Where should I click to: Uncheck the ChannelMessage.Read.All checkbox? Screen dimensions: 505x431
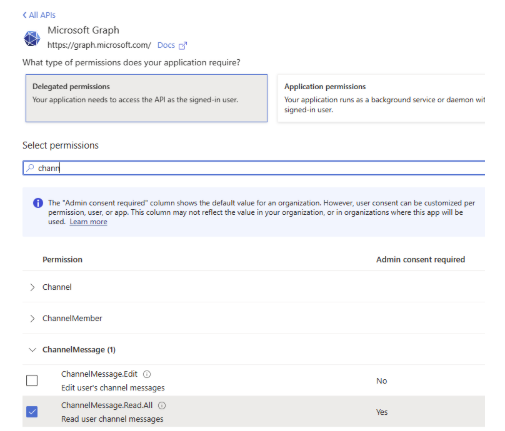click(32, 412)
